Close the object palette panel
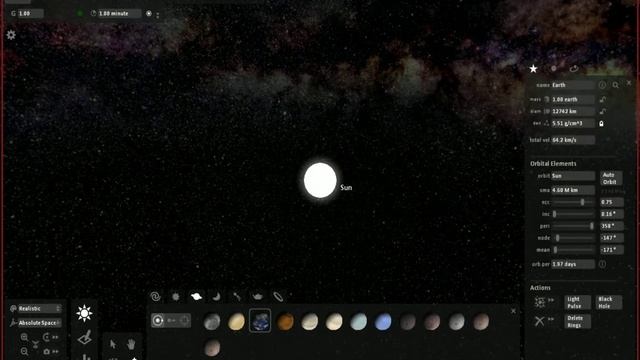Screen dimensions: 640x360 tap(513, 311)
